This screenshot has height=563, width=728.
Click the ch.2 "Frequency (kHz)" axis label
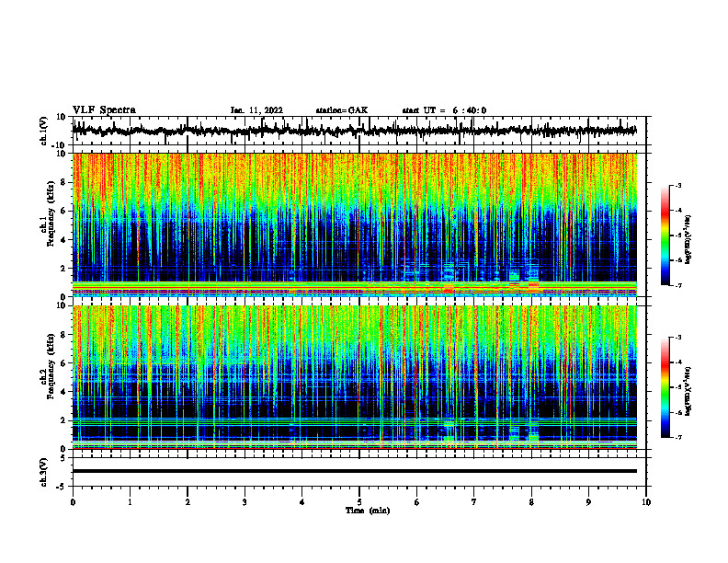pos(51,367)
